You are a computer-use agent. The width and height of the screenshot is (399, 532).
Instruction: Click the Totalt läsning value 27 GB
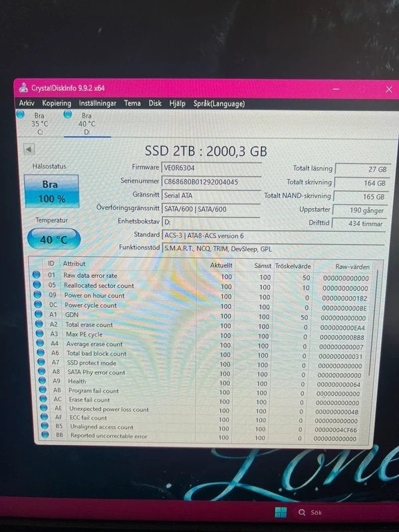(x=362, y=169)
